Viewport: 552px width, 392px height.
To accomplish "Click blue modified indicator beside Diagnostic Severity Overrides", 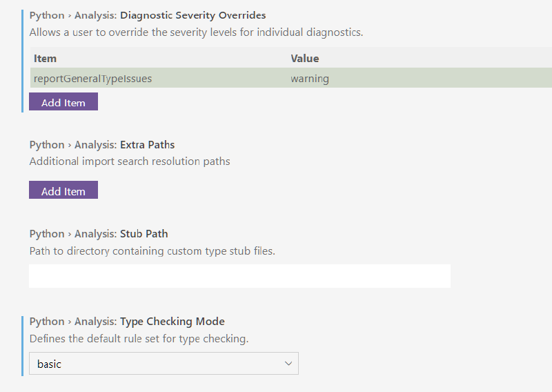I will [23, 61].
